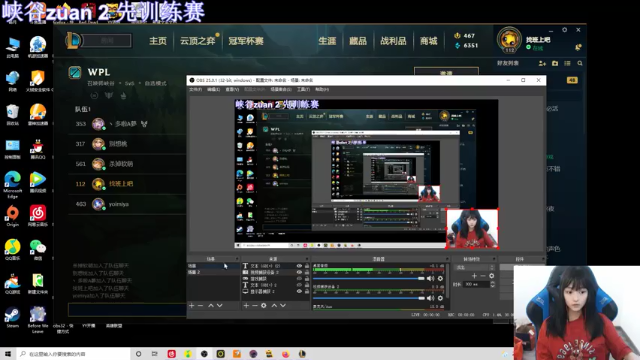Screen dimensions: 640x360
Task: Go to 云顶之弈 tab in League client
Action: (x=198, y=41)
